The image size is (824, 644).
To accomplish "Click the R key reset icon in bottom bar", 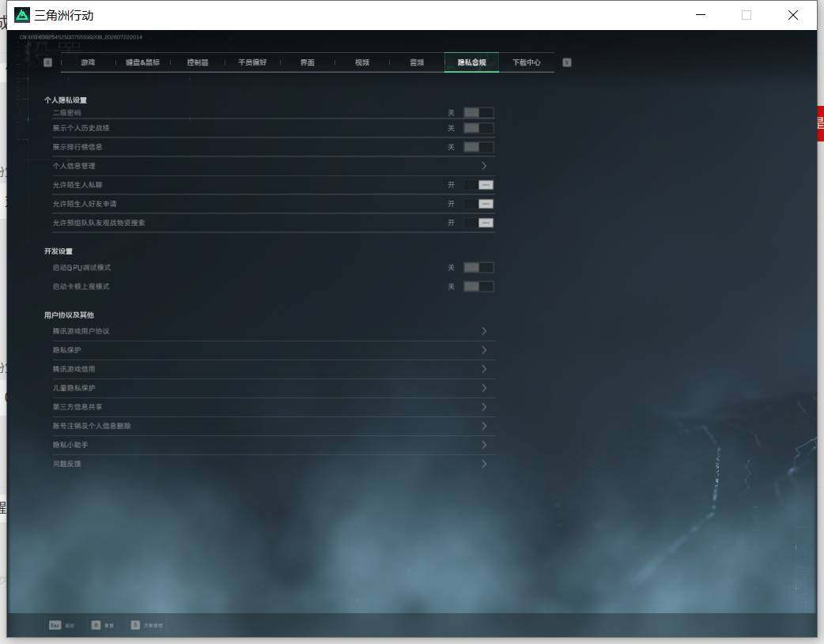I will click(96, 625).
